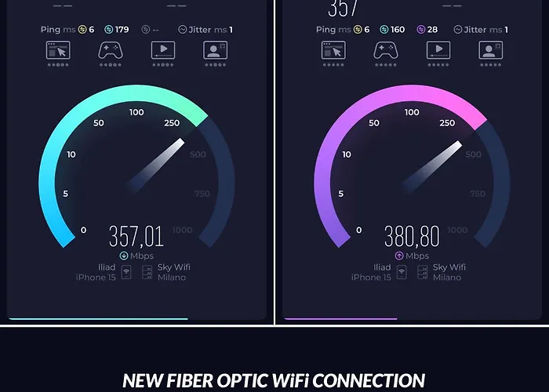This screenshot has width=549, height=392.
Task: Click the gaming controller icon in right panel
Action: 386,49
